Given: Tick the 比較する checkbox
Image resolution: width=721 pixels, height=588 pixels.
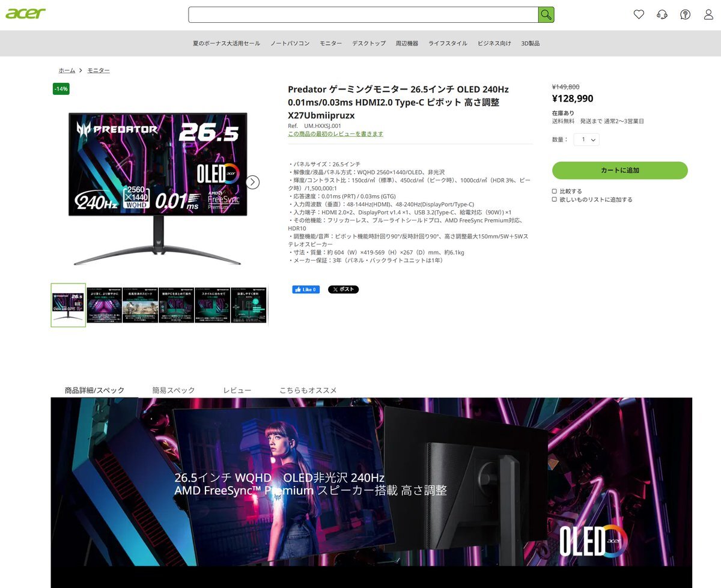Looking at the screenshot, I should pyautogui.click(x=555, y=192).
